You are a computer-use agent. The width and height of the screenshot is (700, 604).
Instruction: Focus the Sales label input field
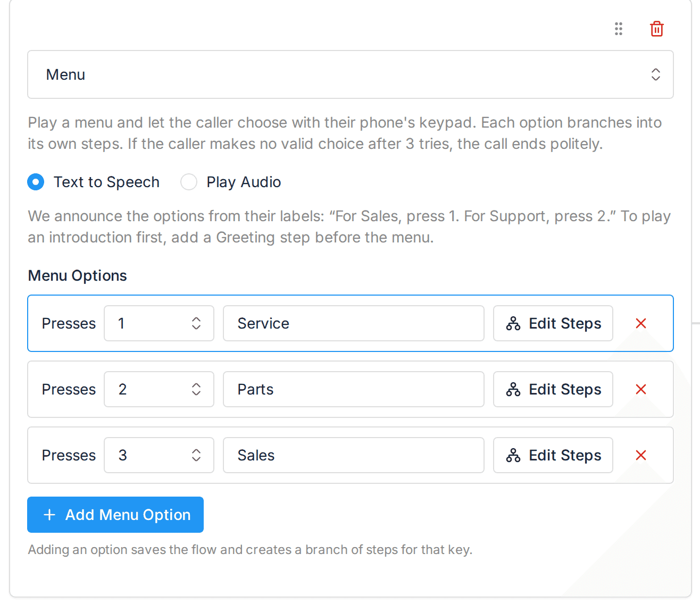[354, 455]
